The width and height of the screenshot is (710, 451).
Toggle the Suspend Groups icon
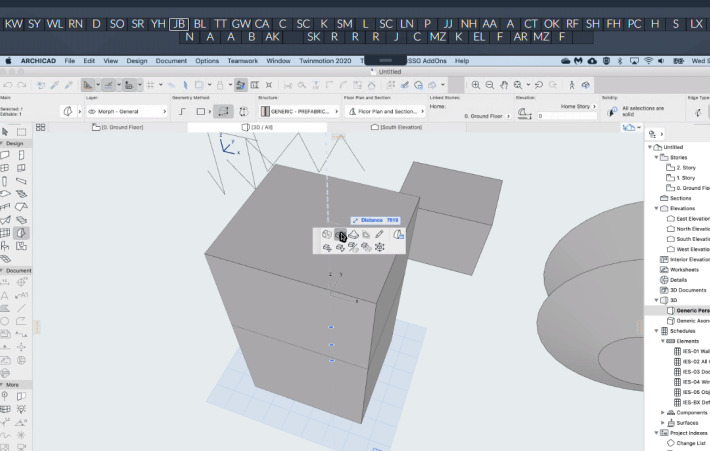240,85
